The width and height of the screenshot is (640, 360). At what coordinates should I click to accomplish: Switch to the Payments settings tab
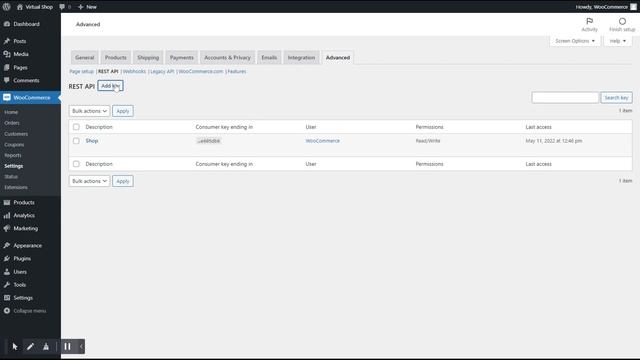pos(182,58)
